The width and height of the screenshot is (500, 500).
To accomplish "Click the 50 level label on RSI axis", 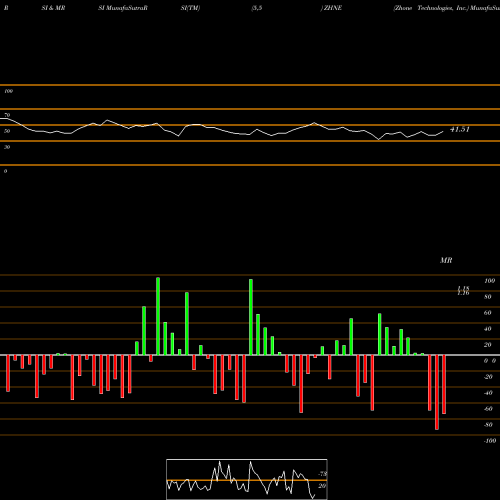I will pos(7,131).
